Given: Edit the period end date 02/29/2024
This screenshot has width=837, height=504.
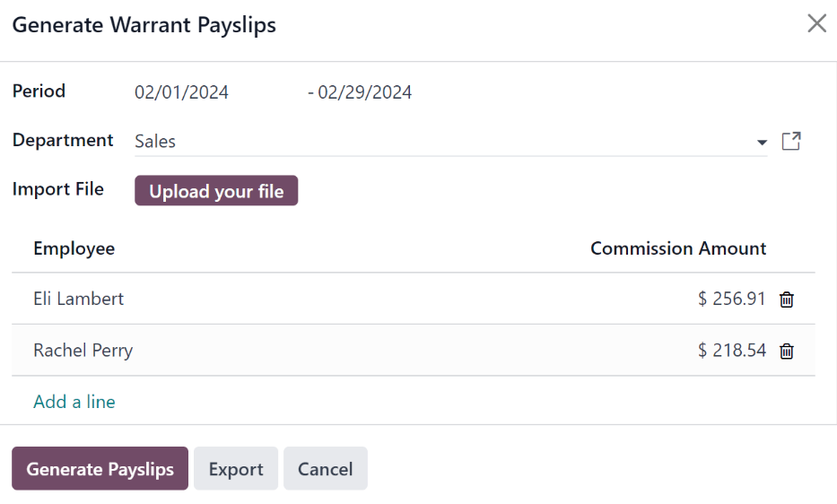Looking at the screenshot, I should coord(364,92).
